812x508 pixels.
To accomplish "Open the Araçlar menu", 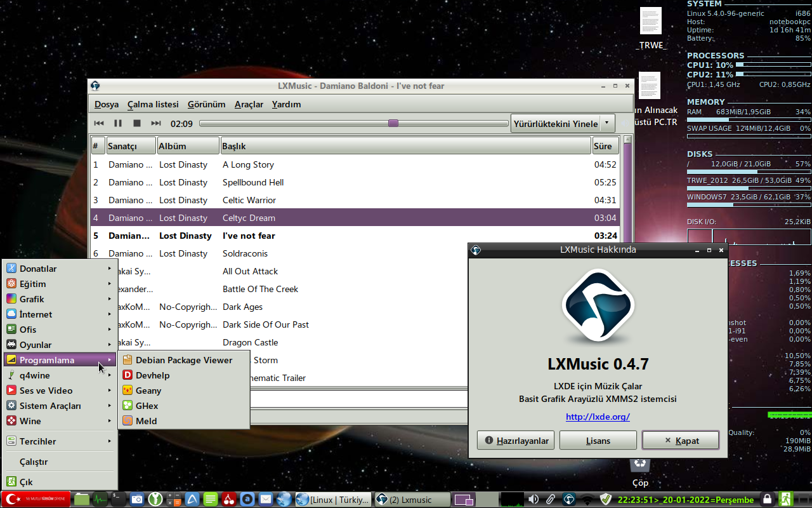I will (249, 104).
